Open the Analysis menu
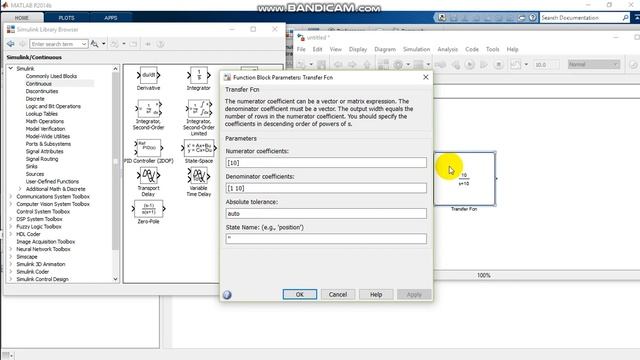This screenshot has width=640, height=360. [447, 49]
